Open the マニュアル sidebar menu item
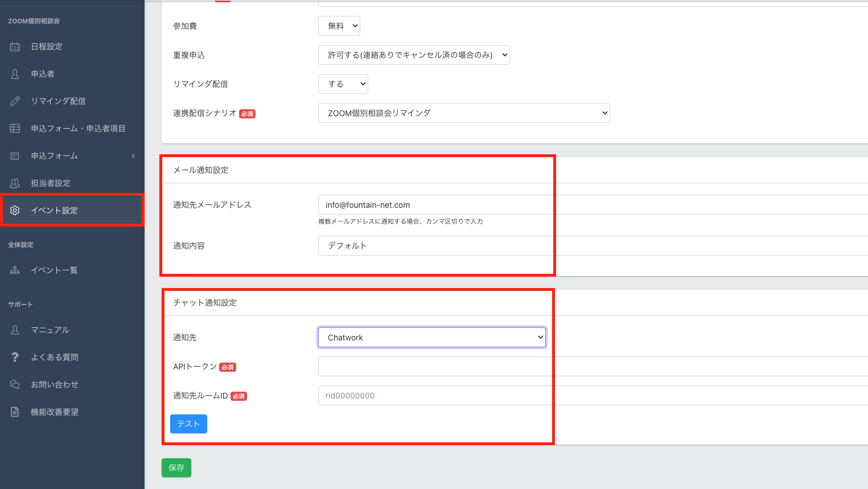This screenshot has height=489, width=868. (x=50, y=330)
